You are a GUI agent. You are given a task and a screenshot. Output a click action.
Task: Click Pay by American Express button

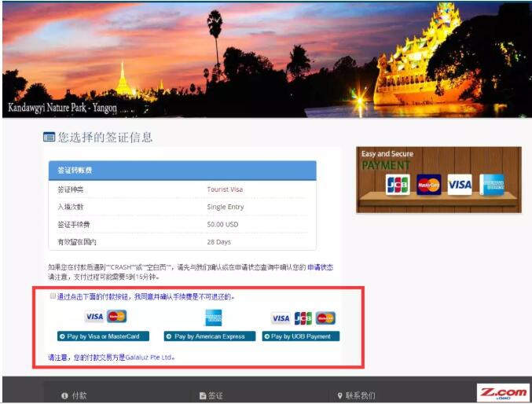point(210,336)
